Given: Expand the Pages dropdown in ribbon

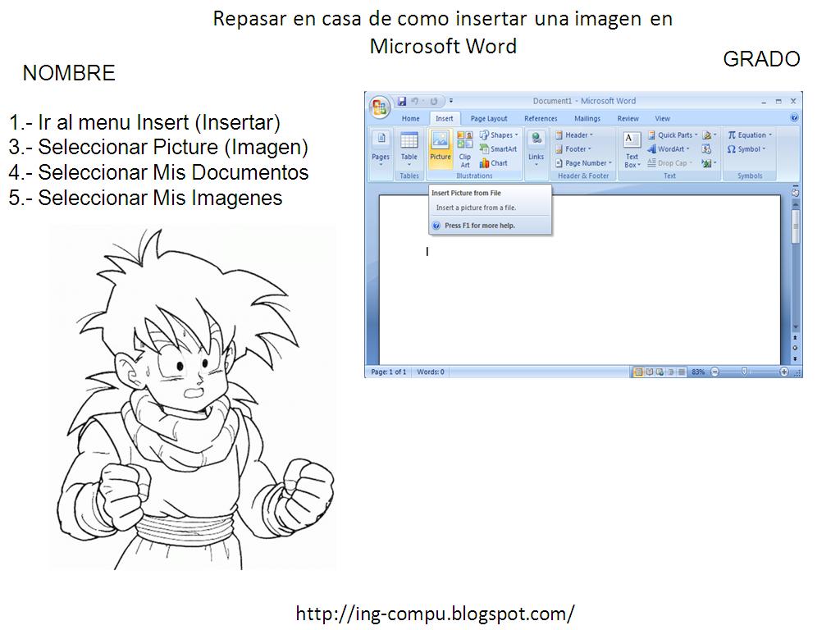Looking at the screenshot, I should tap(381, 148).
